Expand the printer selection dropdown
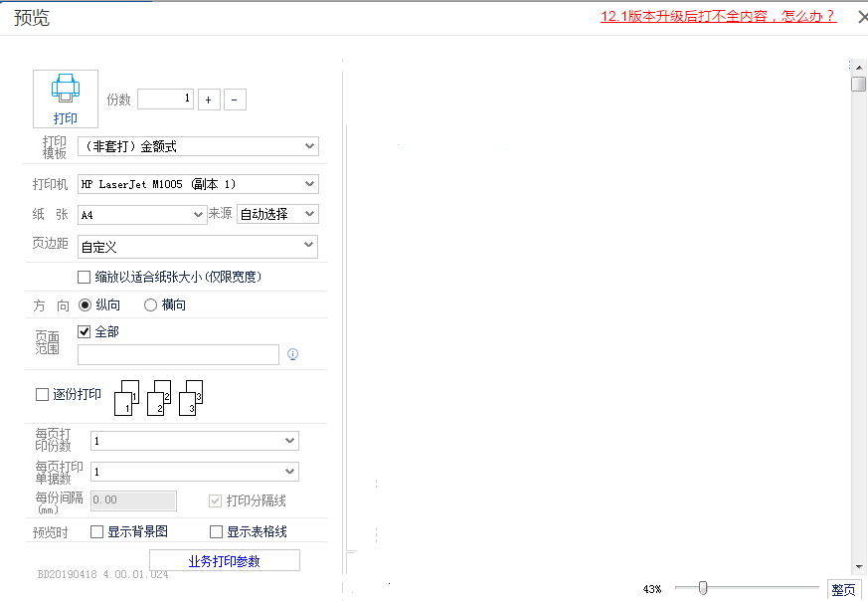Screen dimensions: 868x601 coord(198,184)
